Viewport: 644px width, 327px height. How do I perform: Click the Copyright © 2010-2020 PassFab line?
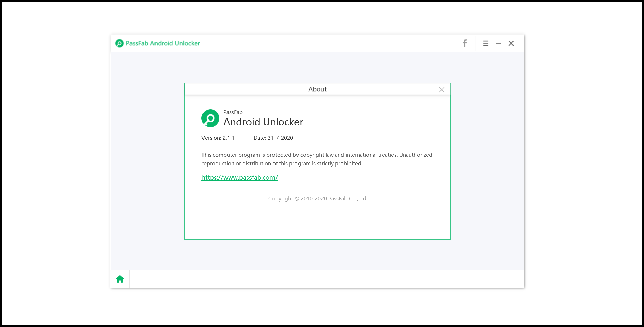pyautogui.click(x=317, y=199)
